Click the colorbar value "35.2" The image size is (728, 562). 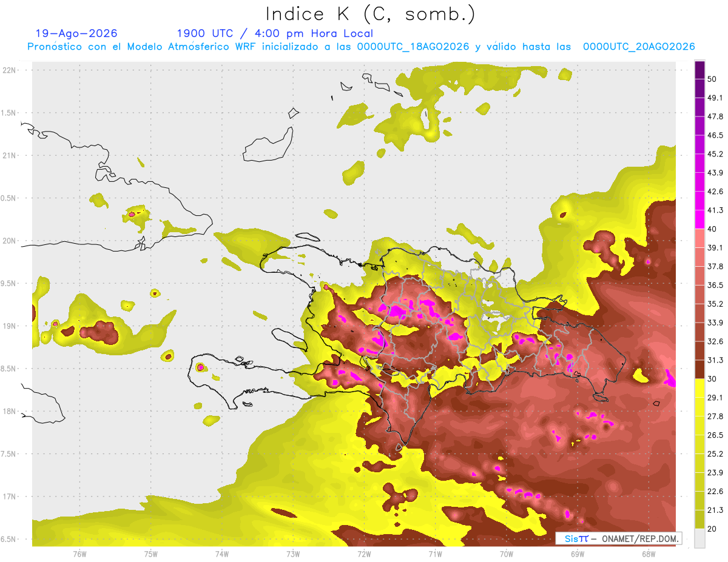click(715, 304)
